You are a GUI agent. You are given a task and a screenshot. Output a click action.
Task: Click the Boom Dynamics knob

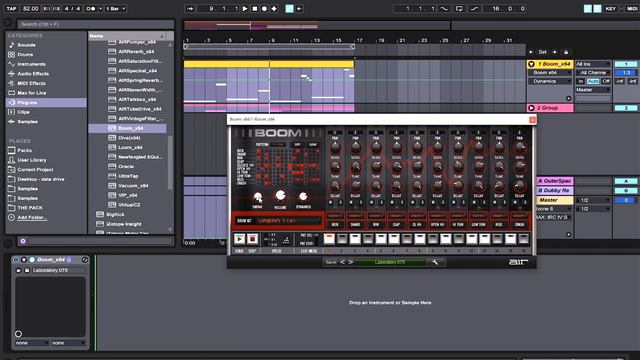click(303, 197)
